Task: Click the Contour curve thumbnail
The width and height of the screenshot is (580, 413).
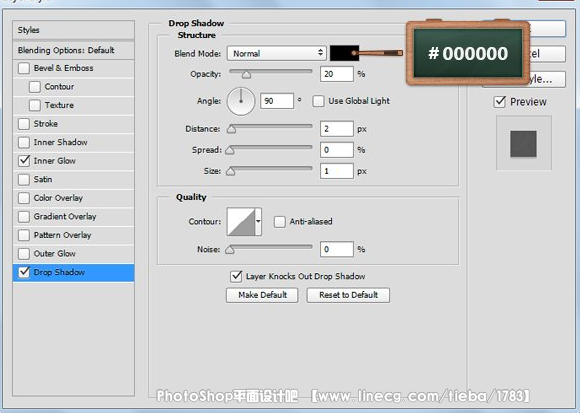Action: [241, 221]
